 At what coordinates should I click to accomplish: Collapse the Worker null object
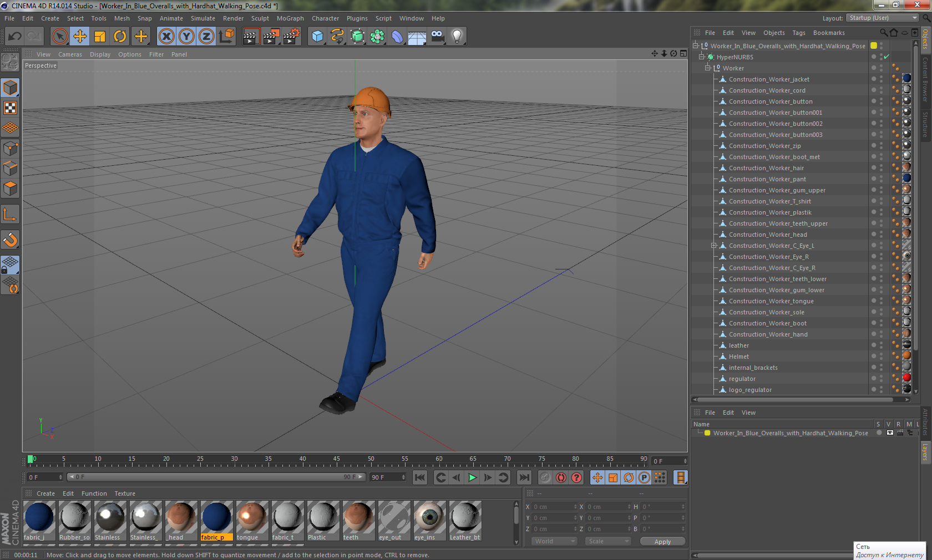click(708, 68)
